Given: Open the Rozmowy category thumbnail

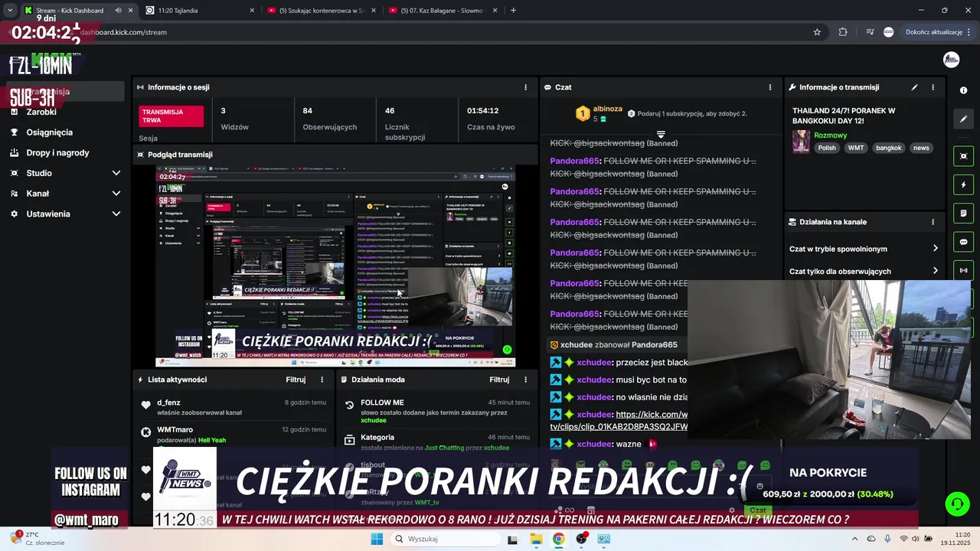Looking at the screenshot, I should pyautogui.click(x=801, y=142).
